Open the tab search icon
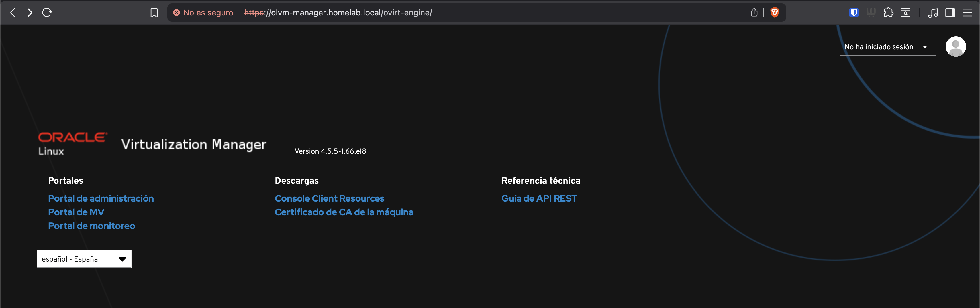 click(905, 13)
